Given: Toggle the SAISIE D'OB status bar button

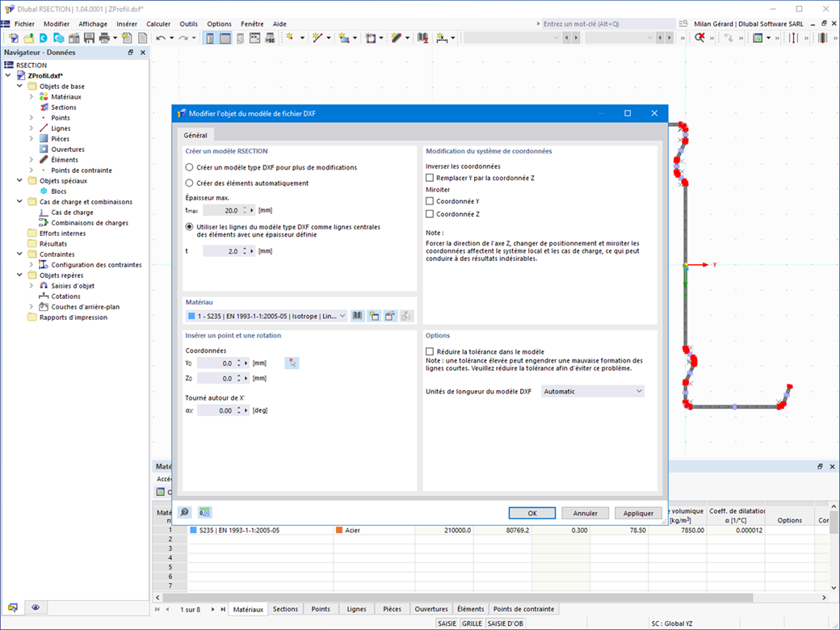Looking at the screenshot, I should 505,624.
